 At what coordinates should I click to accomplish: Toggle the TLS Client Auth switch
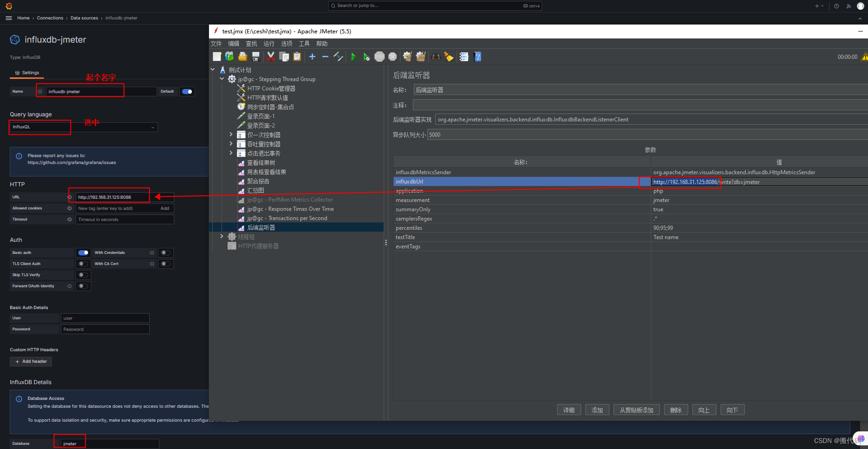83,264
